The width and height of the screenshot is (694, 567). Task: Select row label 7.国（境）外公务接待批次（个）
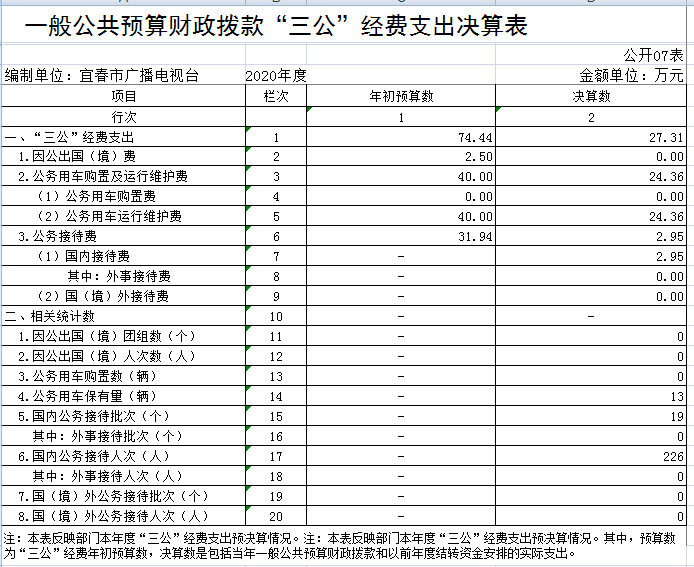(114, 496)
